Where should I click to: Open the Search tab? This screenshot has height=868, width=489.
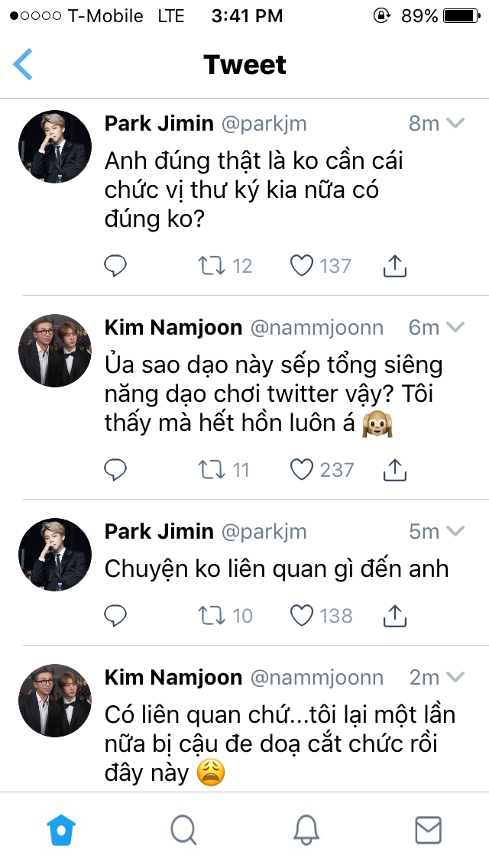tap(183, 829)
